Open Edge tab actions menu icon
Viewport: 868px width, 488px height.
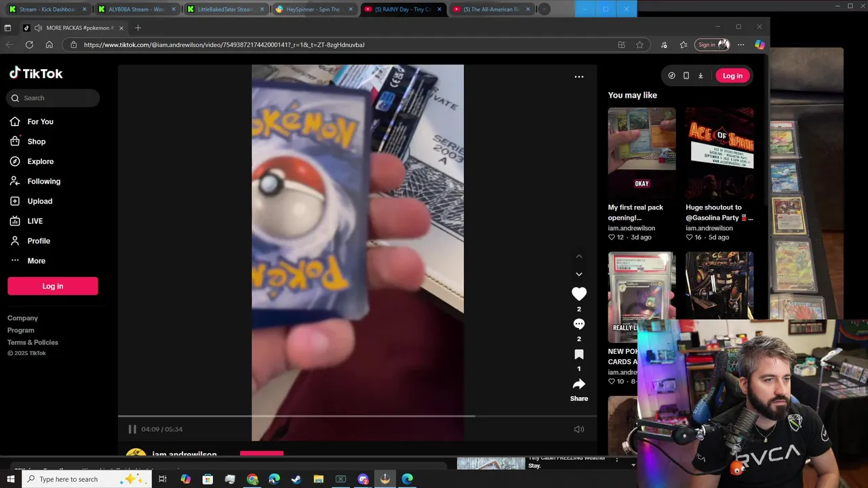click(x=7, y=28)
